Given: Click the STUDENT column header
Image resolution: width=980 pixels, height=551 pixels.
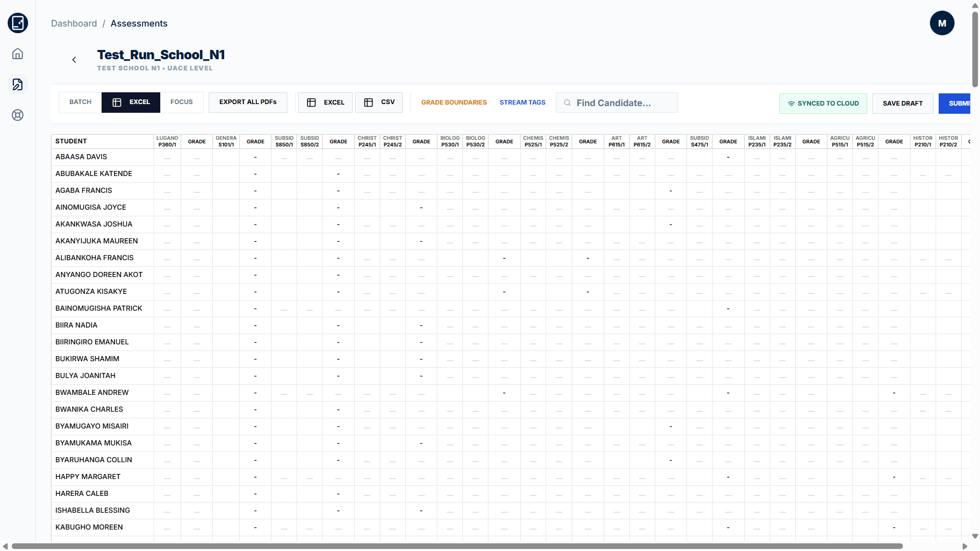Looking at the screenshot, I should [x=103, y=141].
